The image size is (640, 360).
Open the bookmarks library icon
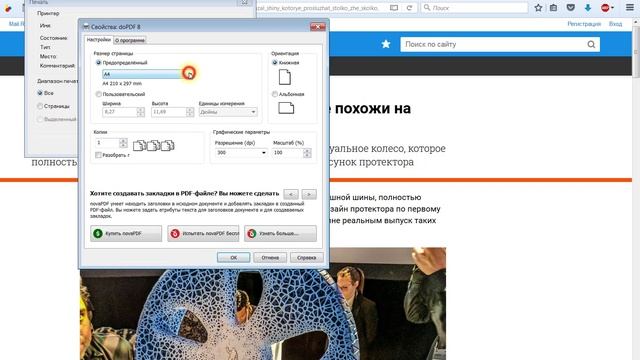click(553, 8)
